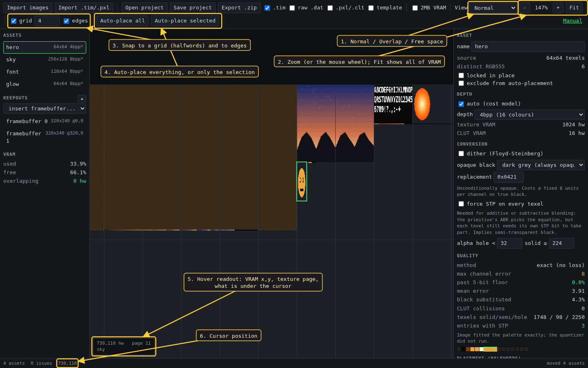588x368 pixels.
Task: Enable dither (Floyd-Steinberg)
Action: [x=461, y=154]
